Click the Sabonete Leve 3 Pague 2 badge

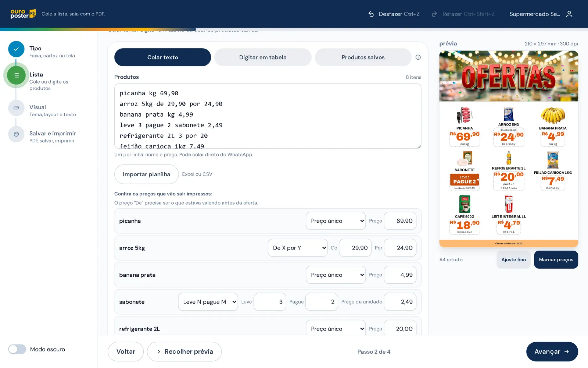(465, 180)
